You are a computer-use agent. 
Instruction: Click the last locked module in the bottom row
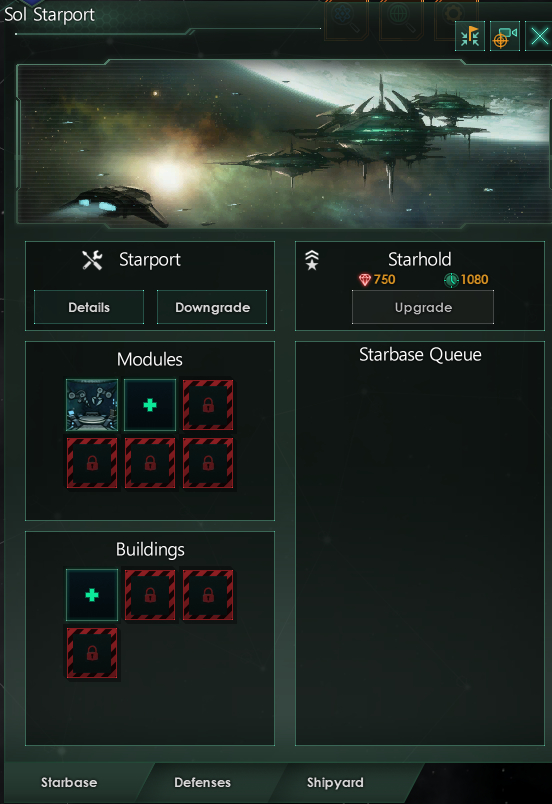(208, 463)
